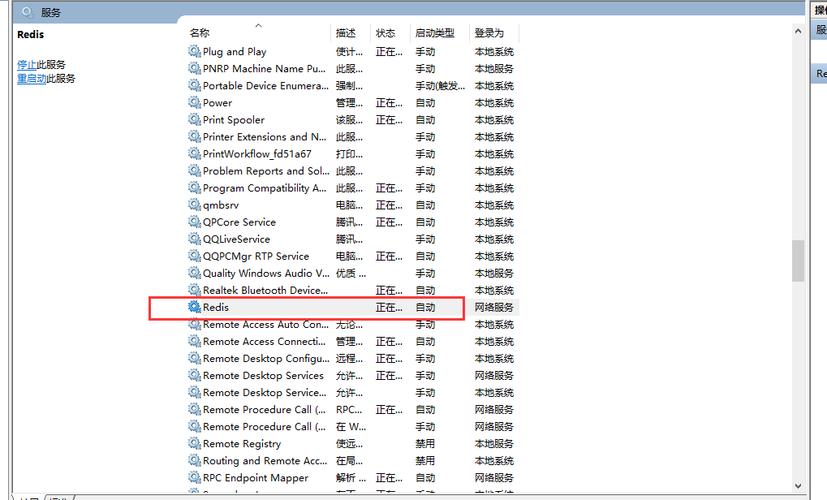Click the vertical scrollbar thumb in the service list
827x500 pixels.
[x=797, y=260]
